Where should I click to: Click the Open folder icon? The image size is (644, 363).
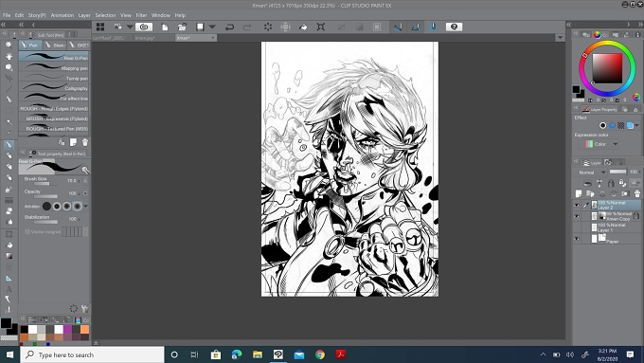point(182,27)
